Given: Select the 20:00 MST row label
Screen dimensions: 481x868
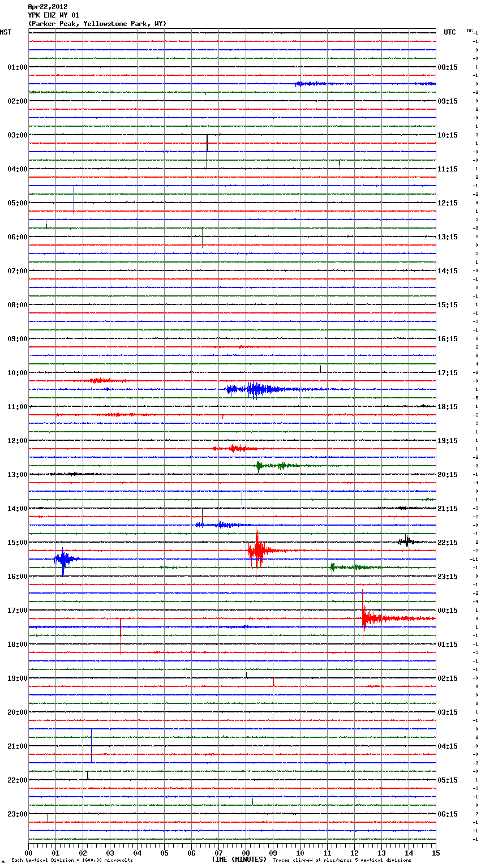Looking at the screenshot, I should pos(18,712).
